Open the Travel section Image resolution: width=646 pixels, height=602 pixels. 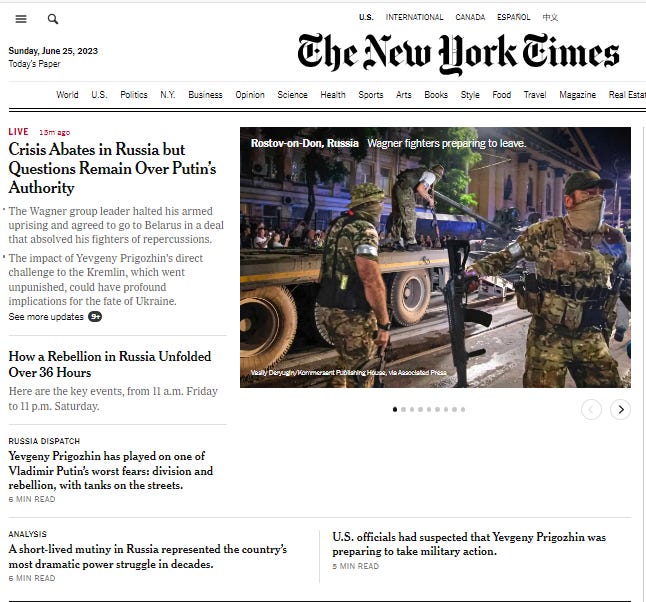[x=535, y=95]
